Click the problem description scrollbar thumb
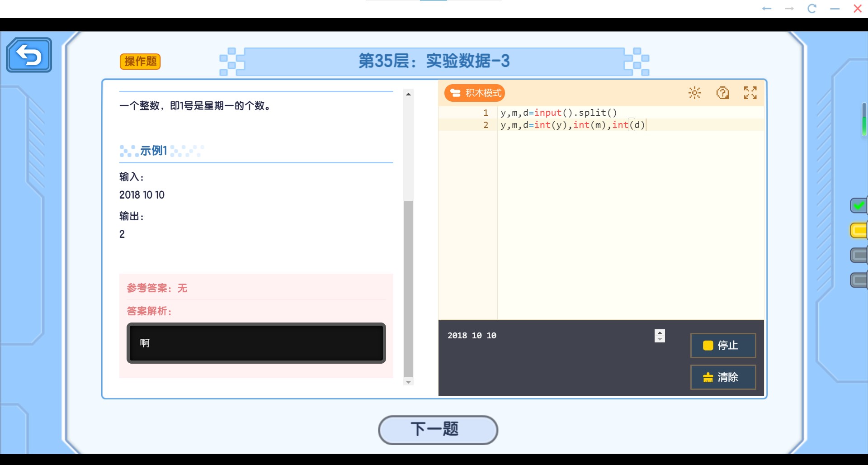 (x=408, y=289)
